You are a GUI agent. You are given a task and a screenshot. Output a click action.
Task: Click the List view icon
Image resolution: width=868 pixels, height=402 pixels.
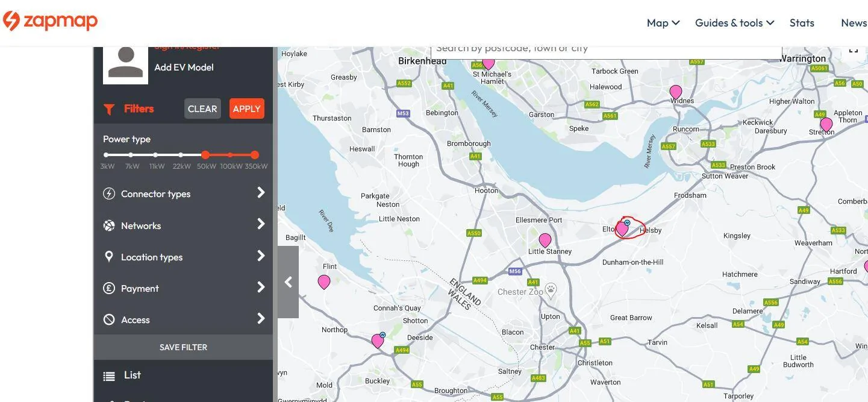[109, 376]
